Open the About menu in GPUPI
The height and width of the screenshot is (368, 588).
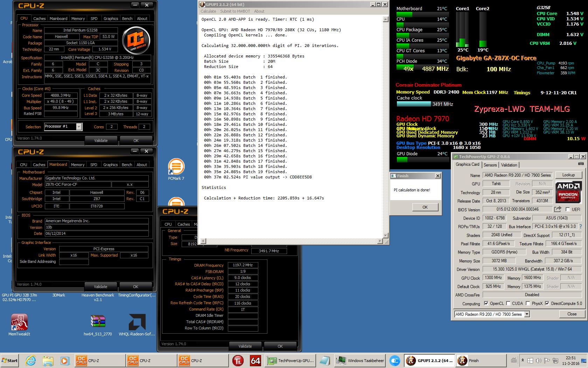tap(259, 11)
